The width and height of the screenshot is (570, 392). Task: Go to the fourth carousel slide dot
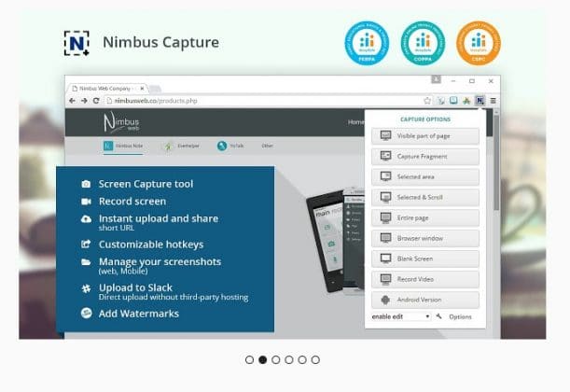click(289, 359)
